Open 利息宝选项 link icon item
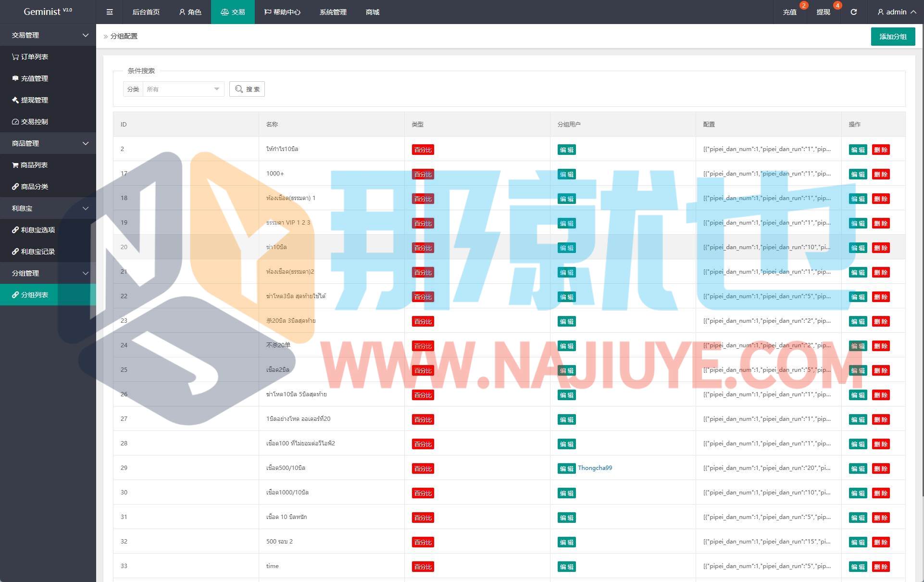This screenshot has height=582, width=924. click(37, 230)
